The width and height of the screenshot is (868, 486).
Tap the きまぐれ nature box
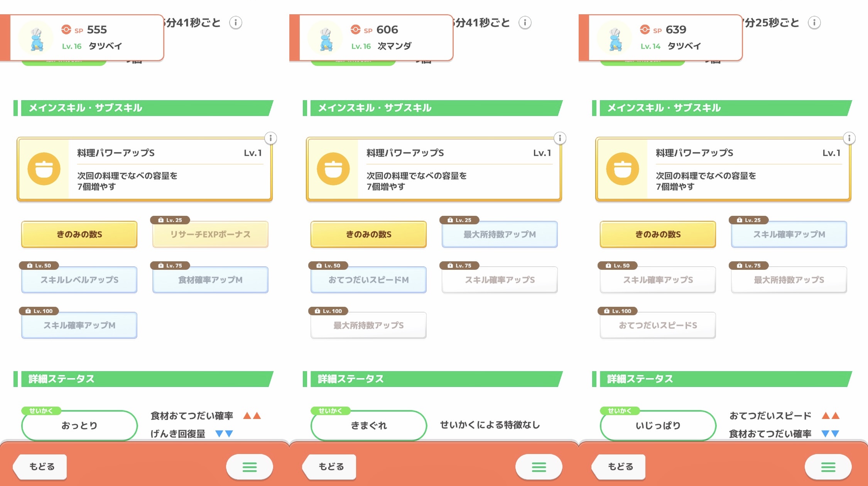(x=368, y=425)
